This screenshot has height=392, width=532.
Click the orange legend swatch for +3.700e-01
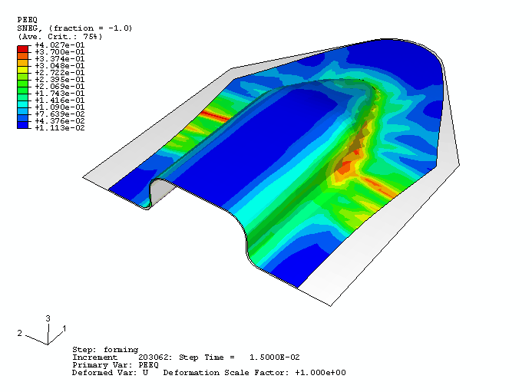pyautogui.click(x=22, y=56)
